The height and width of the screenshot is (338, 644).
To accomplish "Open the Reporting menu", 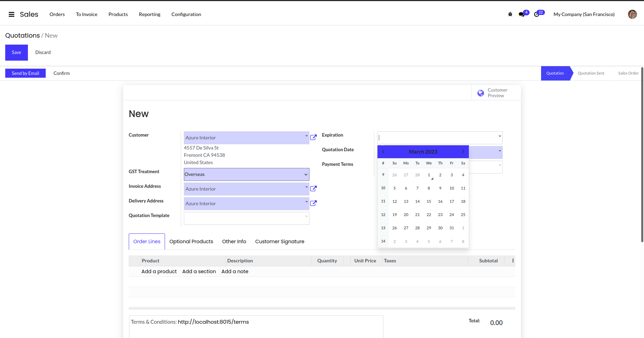I will [149, 14].
